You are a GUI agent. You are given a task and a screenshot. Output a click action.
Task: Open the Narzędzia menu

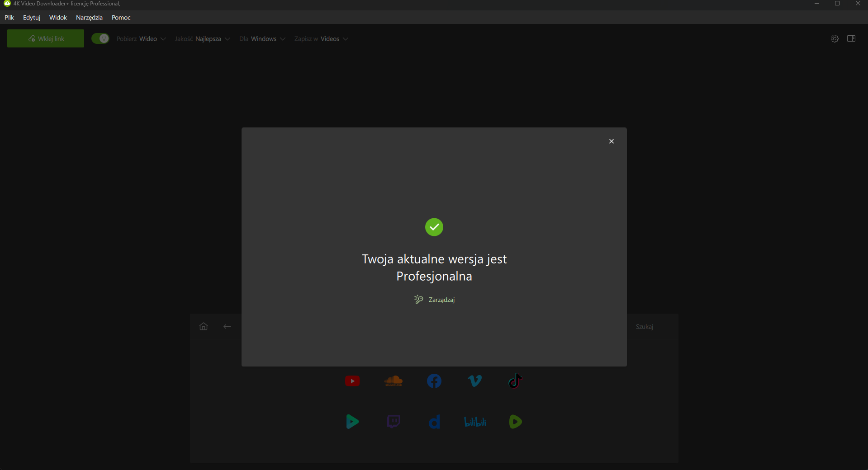(89, 17)
